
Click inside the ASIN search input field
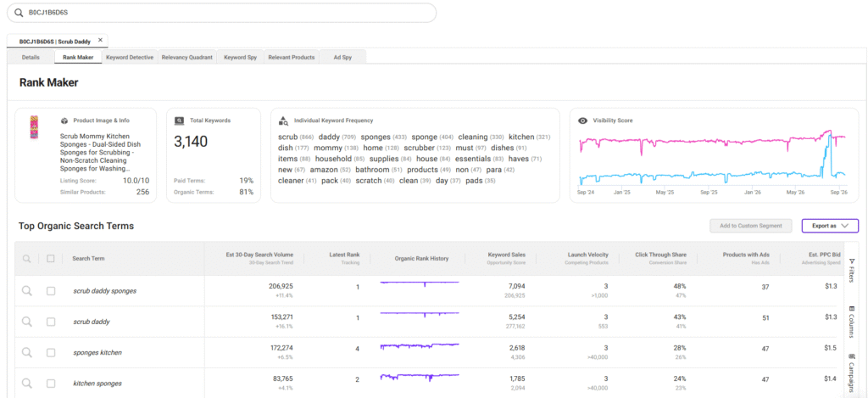coord(221,12)
